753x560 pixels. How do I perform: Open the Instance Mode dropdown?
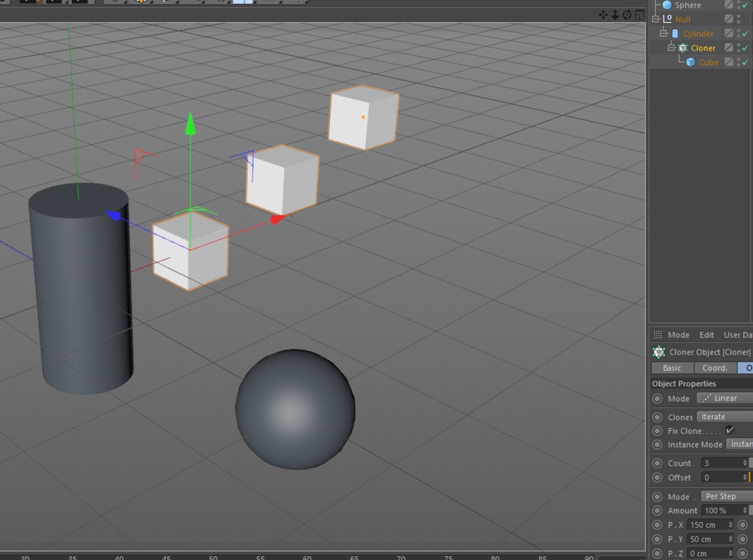(739, 444)
